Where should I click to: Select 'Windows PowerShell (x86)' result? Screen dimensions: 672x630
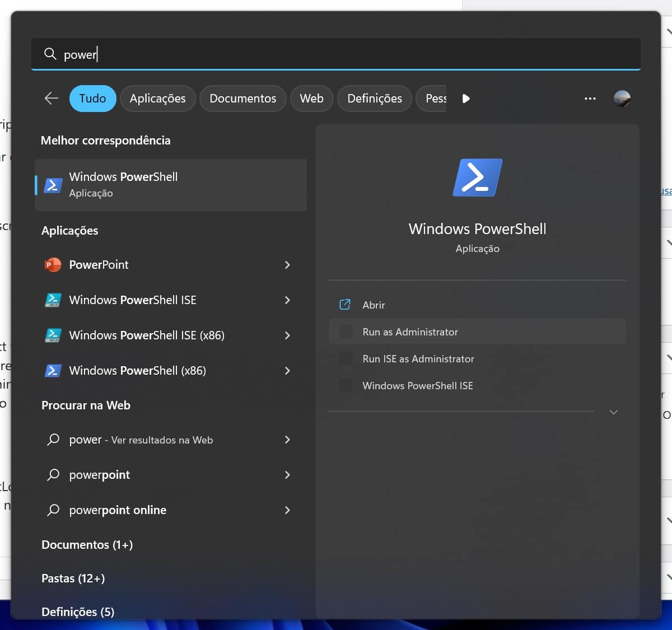(x=171, y=371)
